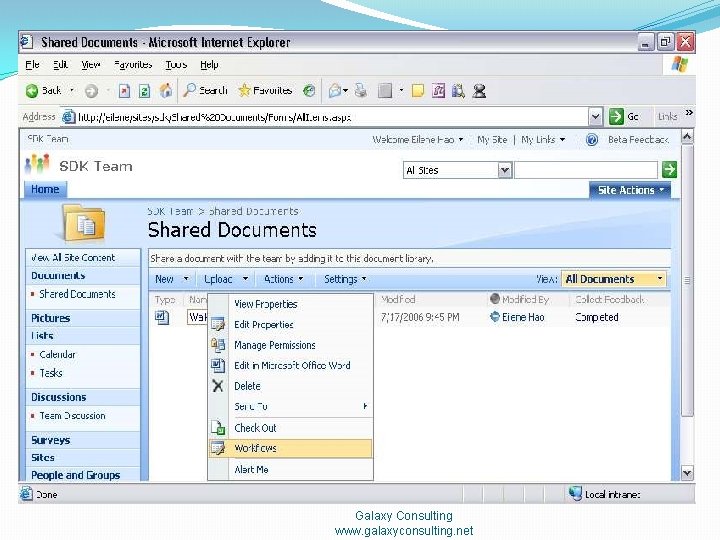The width and height of the screenshot is (720, 540).
Task: Click the page scrollbar down arrow
Action: tap(687, 473)
